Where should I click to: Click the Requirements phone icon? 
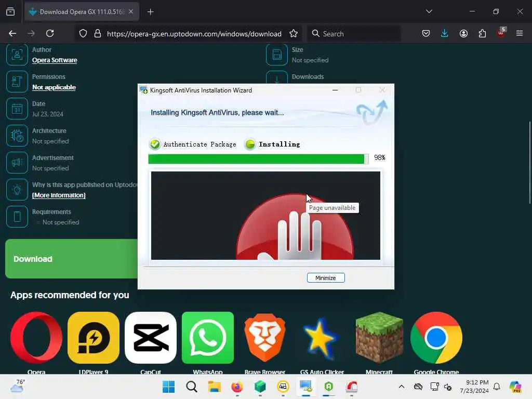coord(17,217)
